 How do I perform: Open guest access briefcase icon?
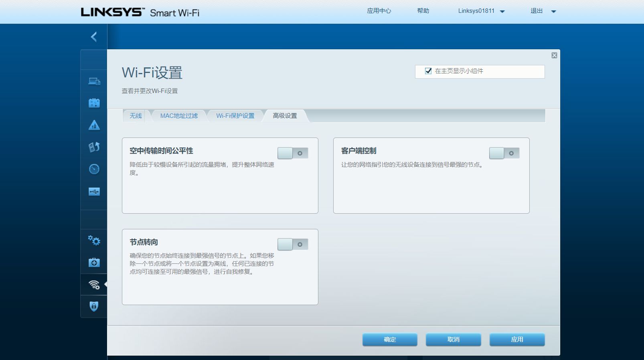[x=94, y=103]
